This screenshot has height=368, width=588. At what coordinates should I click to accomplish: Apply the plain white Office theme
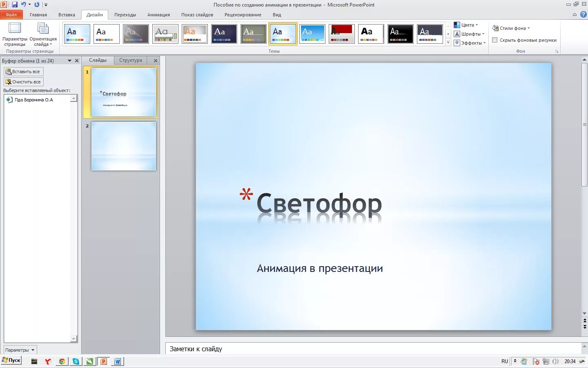tap(107, 34)
